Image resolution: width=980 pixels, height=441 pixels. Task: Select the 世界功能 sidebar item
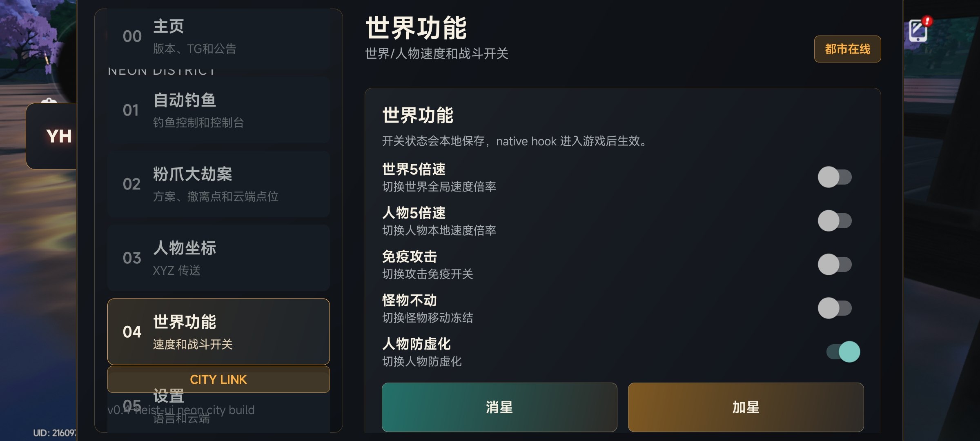218,332
